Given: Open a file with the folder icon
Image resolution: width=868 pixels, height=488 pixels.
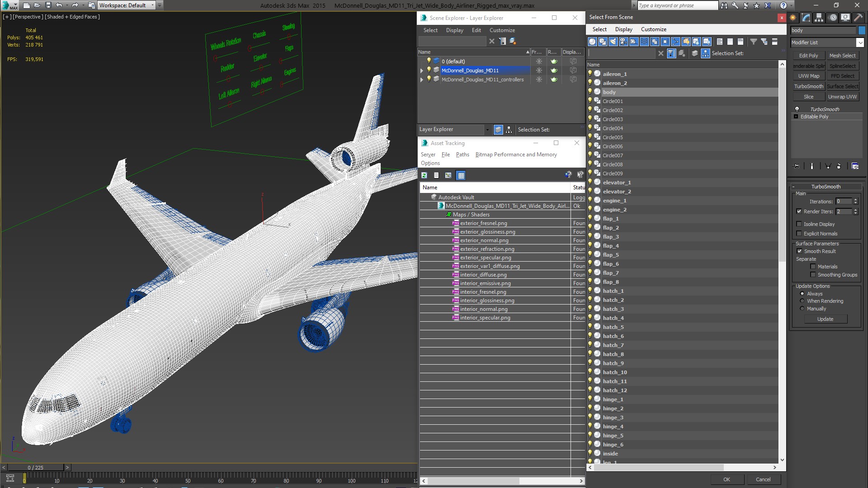Looking at the screenshot, I should click(x=37, y=5).
